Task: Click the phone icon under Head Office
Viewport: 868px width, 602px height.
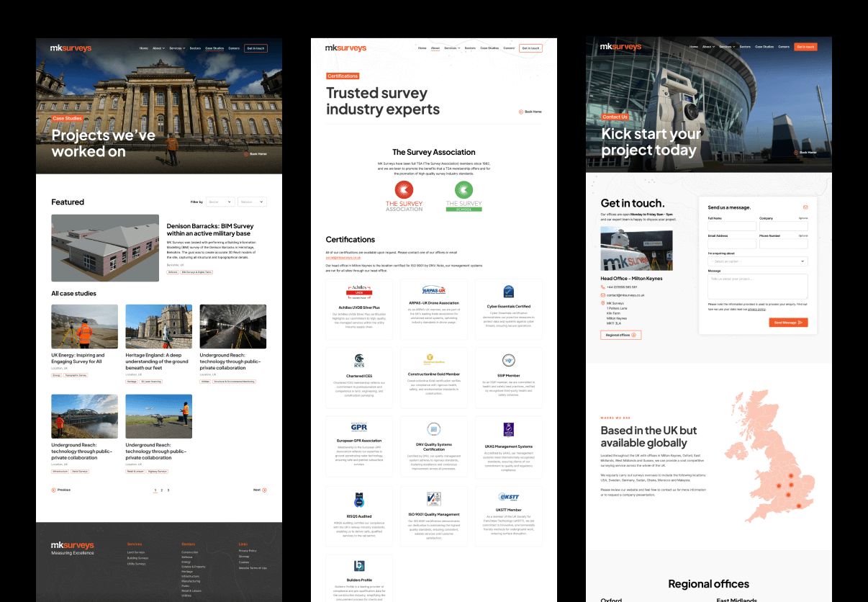Action: pyautogui.click(x=603, y=287)
